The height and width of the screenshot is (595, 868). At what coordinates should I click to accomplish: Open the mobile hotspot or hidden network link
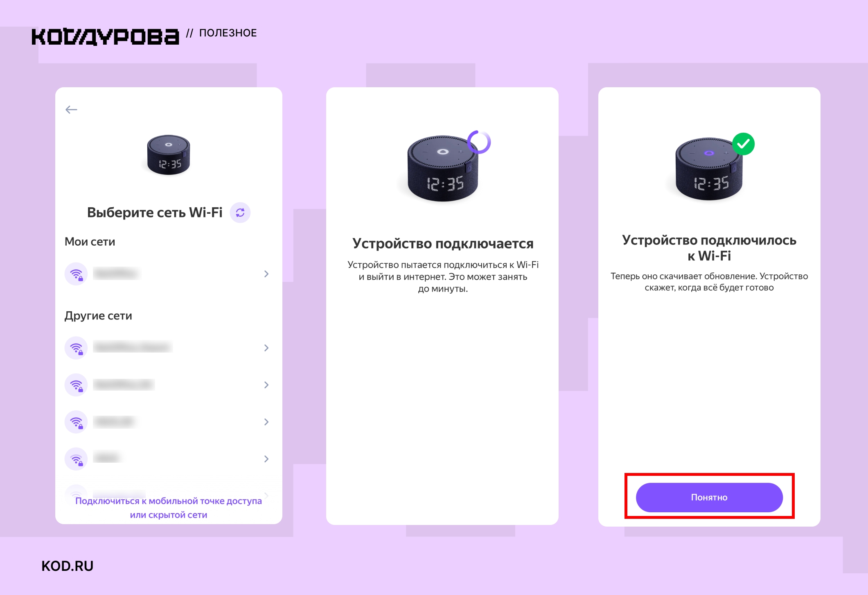pos(169,508)
